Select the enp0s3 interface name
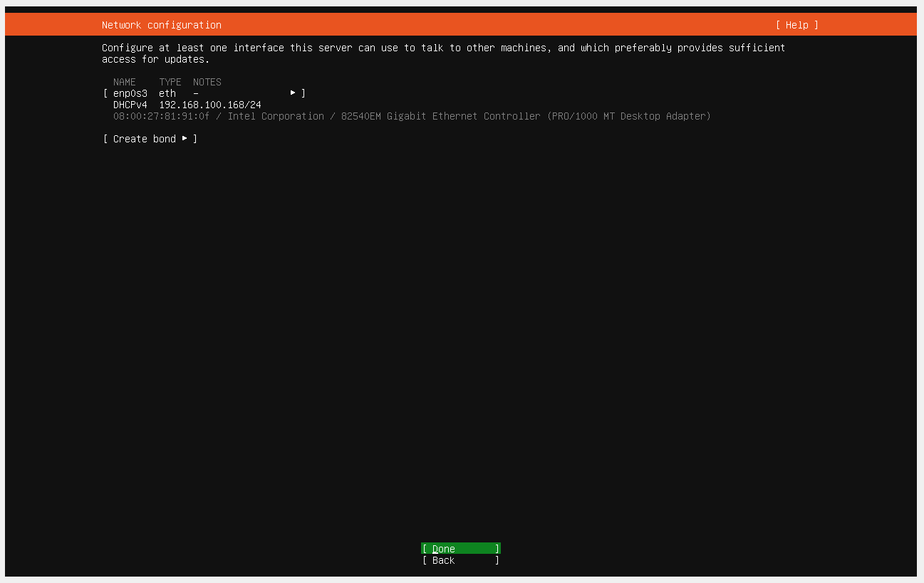 [130, 93]
